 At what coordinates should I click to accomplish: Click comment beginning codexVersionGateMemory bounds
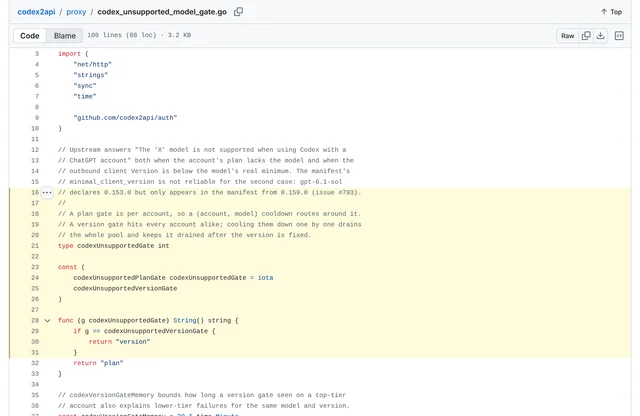(x=202, y=395)
